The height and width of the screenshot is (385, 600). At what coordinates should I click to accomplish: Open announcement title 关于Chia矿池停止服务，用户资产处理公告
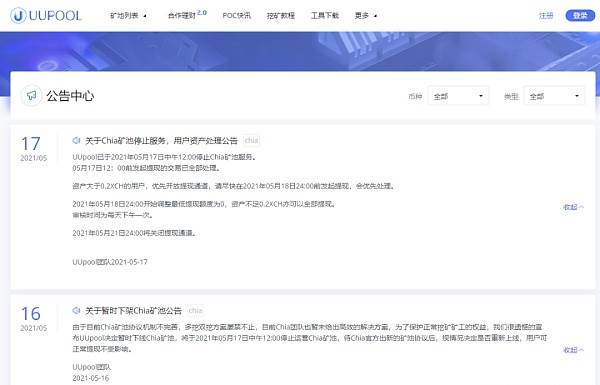(161, 140)
